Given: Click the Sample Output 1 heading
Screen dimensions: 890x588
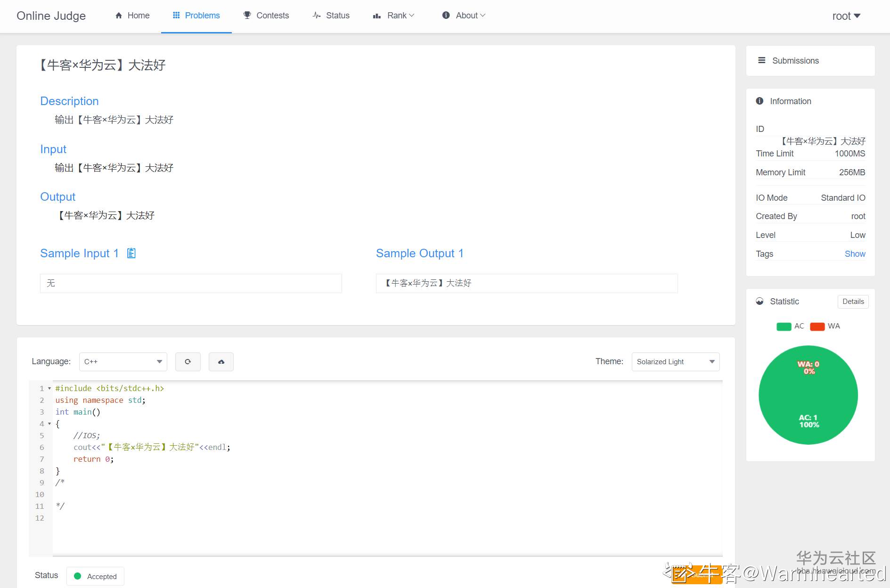Looking at the screenshot, I should click(x=420, y=253).
